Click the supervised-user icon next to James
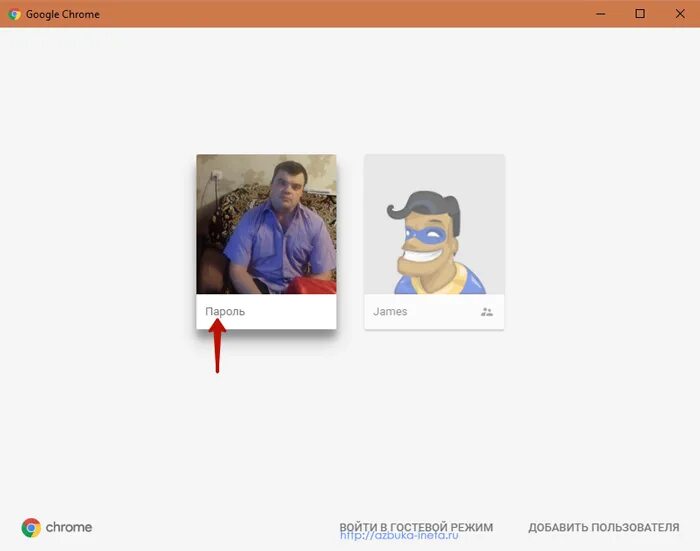Image resolution: width=700 pixels, height=551 pixels. pos(487,312)
